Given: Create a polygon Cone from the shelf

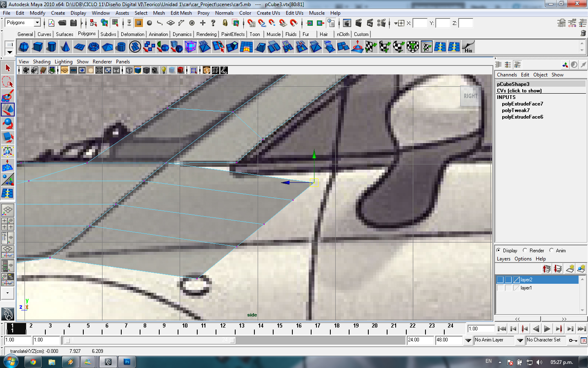Looking at the screenshot, I should click(66, 47).
